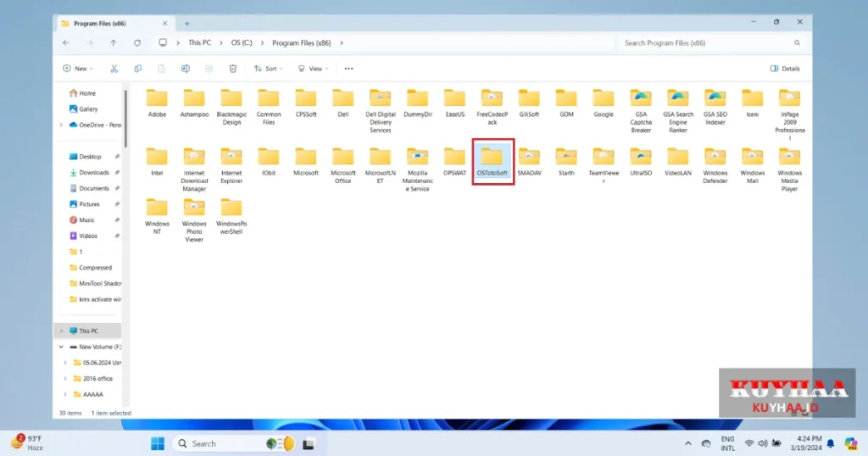This screenshot has height=456, width=868.
Task: Switch to Program Files (x86) tab
Action: click(114, 23)
